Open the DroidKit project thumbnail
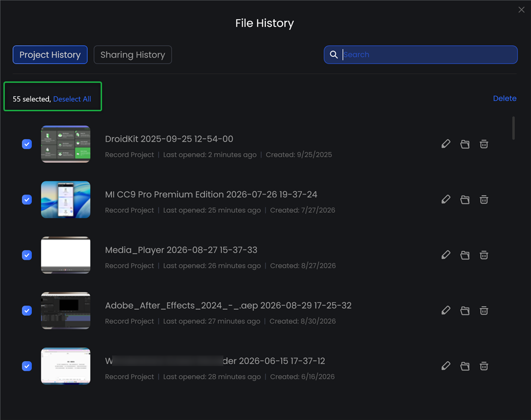The image size is (531, 420). (65, 144)
